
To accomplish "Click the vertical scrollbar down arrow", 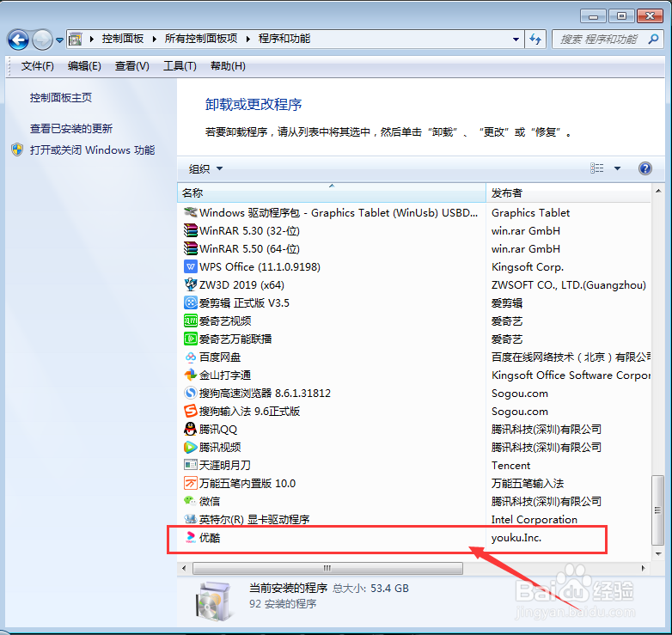I will pos(658,554).
